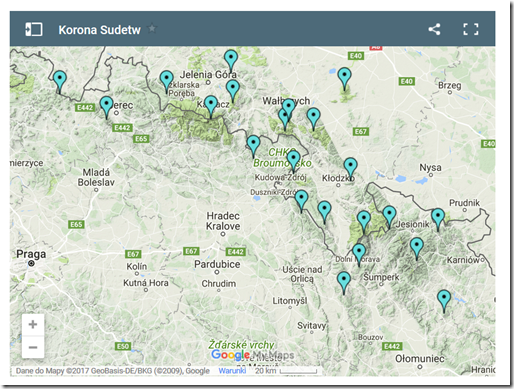Viewport: 514px width, 389px height.
Task: Zoom in on the map
Action: (33, 324)
